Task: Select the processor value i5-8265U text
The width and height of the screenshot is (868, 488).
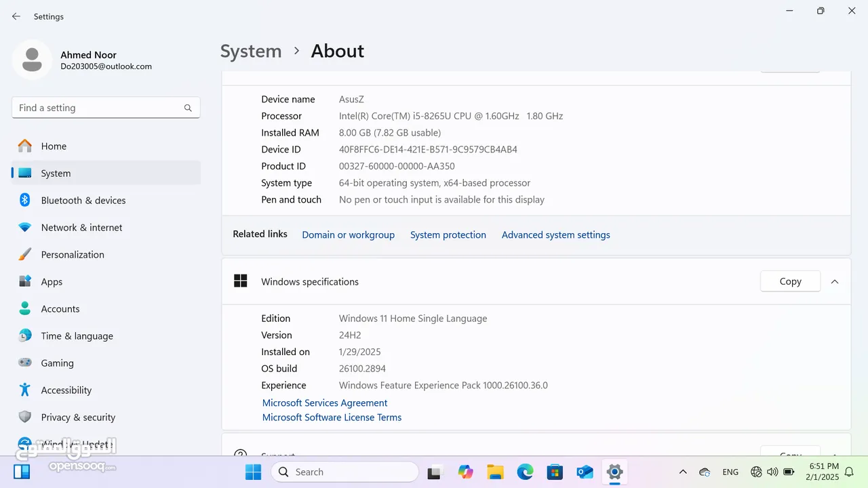Action: pos(451,116)
